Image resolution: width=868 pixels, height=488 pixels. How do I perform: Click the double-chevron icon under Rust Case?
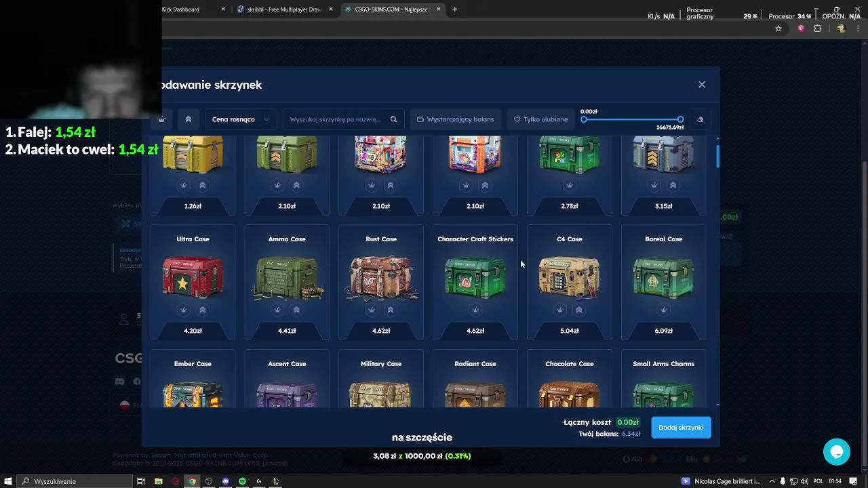391,310
